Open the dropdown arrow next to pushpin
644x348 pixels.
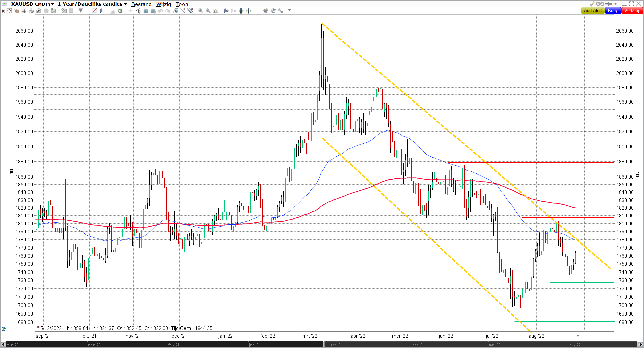(615, 4)
